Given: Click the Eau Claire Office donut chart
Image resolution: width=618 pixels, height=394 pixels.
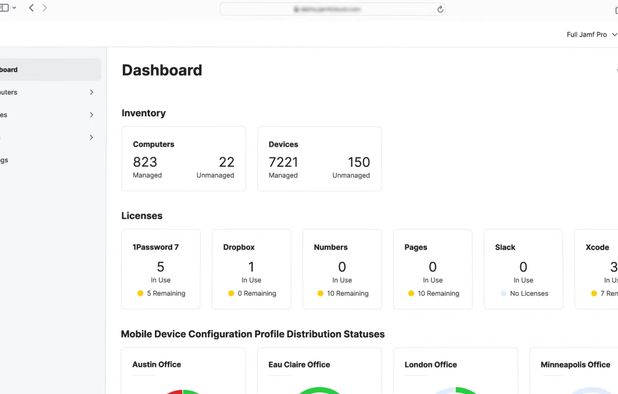Looking at the screenshot, I should 320,390.
